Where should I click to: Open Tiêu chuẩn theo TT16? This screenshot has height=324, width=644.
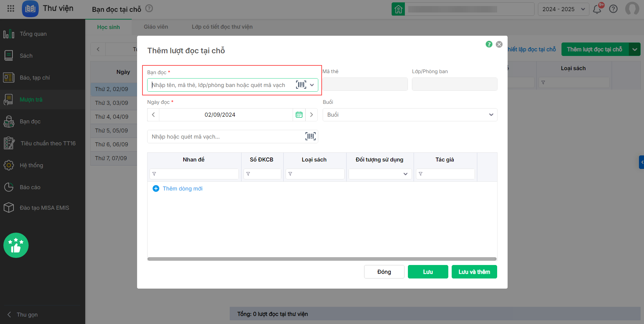[42, 144]
